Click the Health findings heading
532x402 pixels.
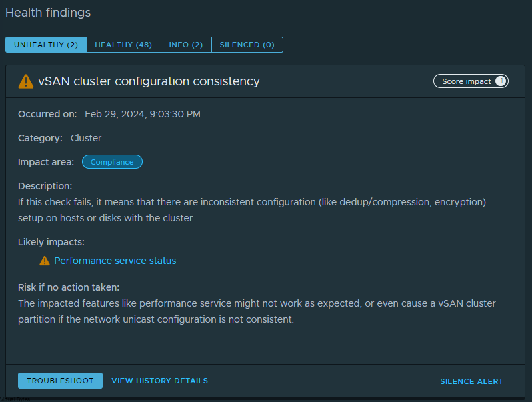(48, 13)
